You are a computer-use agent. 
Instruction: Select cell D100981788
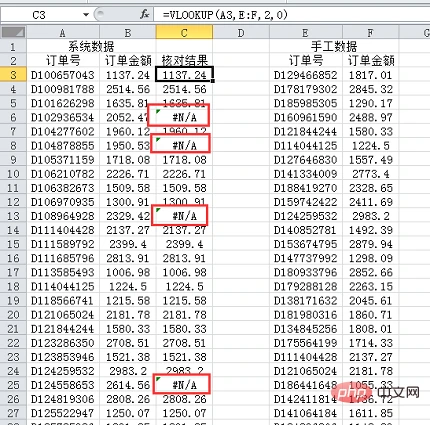click(x=63, y=89)
